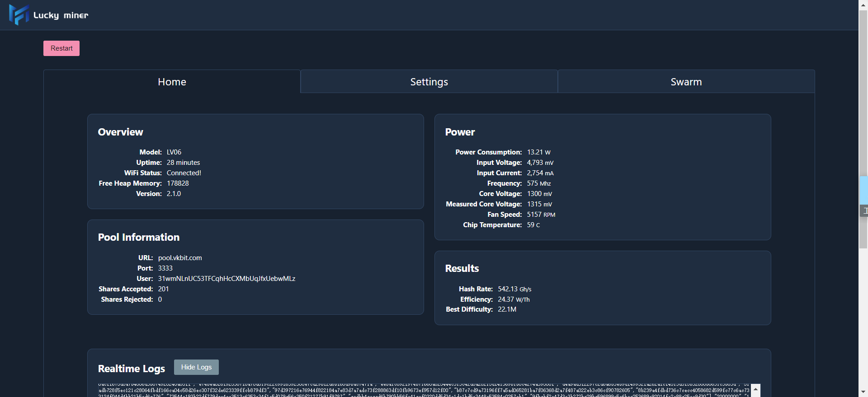Image resolution: width=868 pixels, height=397 pixels.
Task: Click the Lucky miner brand text
Action: (61, 15)
